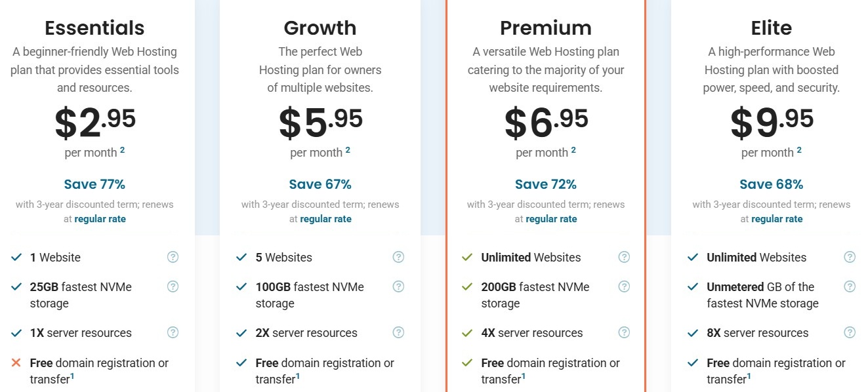Click the question icon beside Premium's Unlimited Websites
Viewport: 868px width, 392px height.
(624, 257)
